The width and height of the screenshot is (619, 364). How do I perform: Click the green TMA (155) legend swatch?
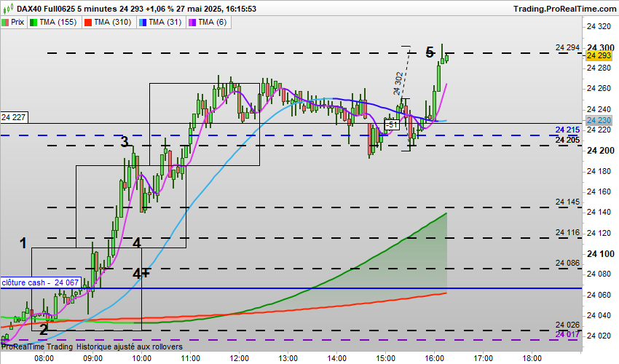pyautogui.click(x=33, y=23)
